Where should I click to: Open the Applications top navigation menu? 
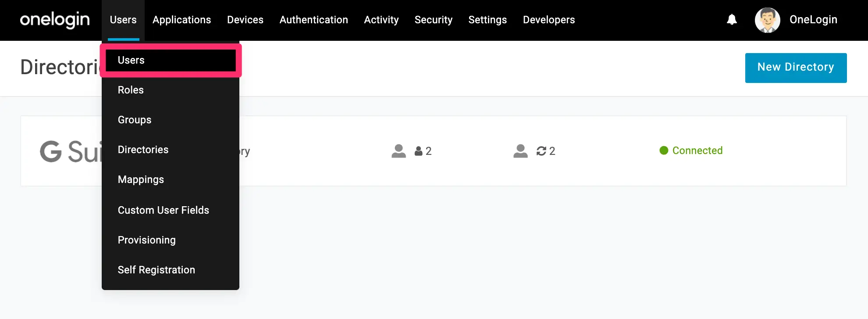pyautogui.click(x=181, y=20)
